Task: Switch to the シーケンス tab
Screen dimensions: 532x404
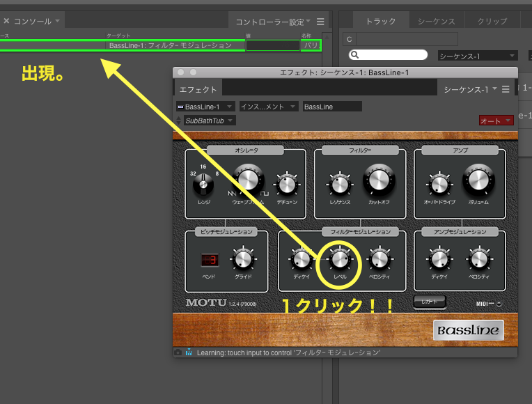Action: click(437, 22)
